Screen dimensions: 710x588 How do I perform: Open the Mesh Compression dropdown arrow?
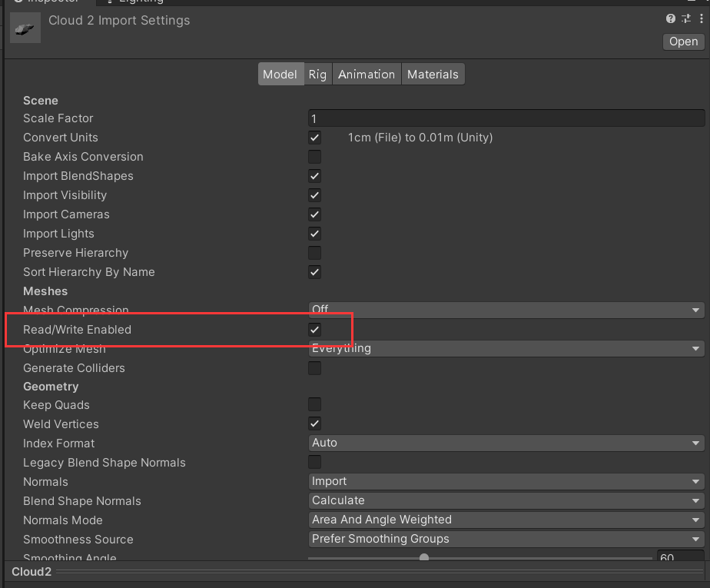coord(696,310)
